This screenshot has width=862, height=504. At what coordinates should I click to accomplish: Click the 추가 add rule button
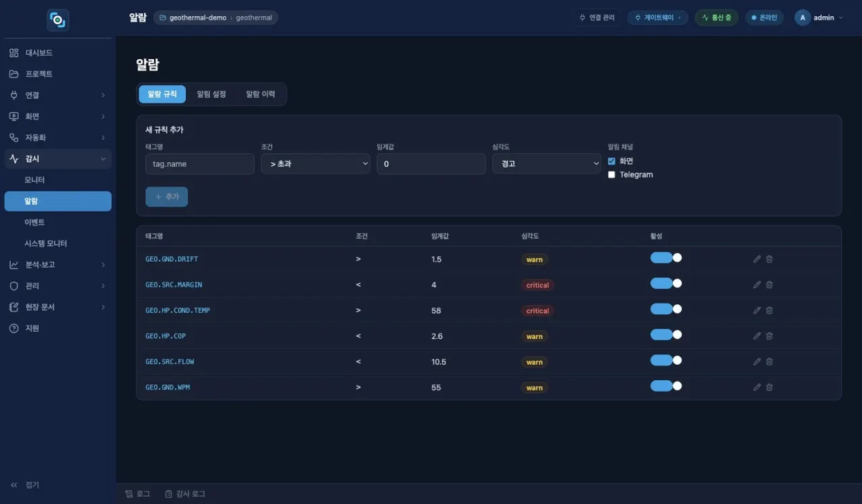click(x=166, y=196)
